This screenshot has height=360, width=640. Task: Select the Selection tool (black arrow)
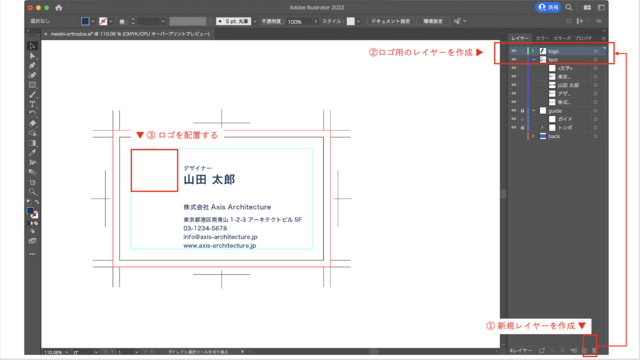[x=32, y=46]
